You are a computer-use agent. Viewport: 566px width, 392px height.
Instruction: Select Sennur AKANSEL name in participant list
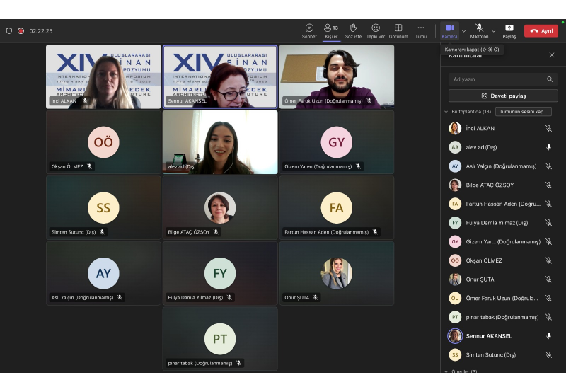(x=489, y=335)
